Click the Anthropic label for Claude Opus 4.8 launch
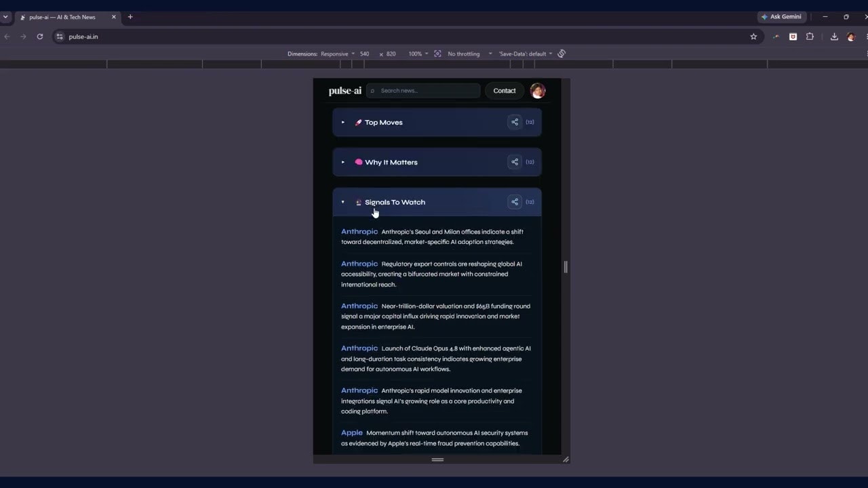The height and width of the screenshot is (488, 868). tap(359, 348)
